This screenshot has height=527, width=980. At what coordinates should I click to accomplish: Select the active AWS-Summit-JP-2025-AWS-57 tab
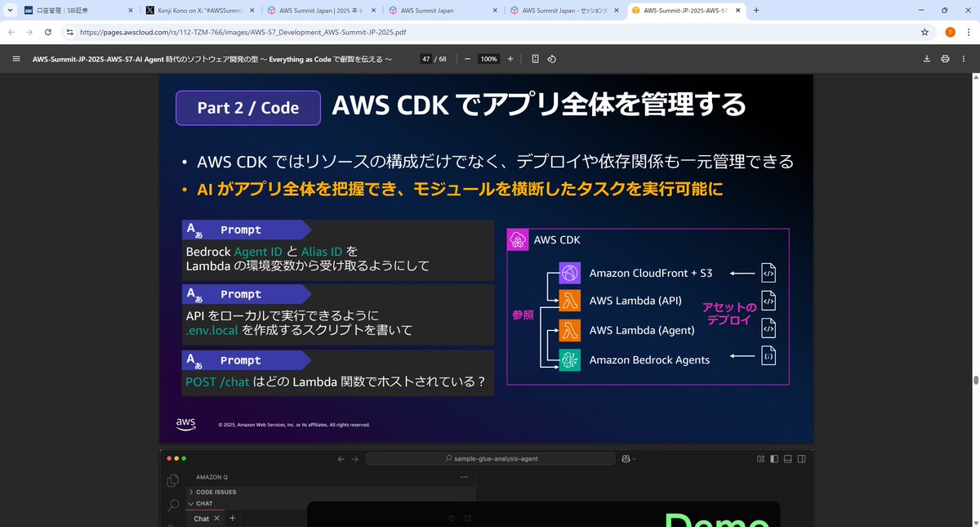[x=687, y=11]
